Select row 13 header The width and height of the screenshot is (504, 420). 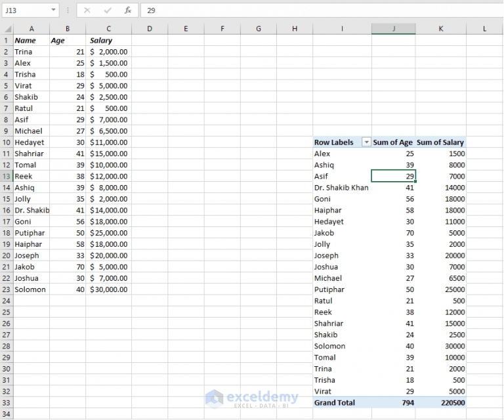[x=7, y=176]
